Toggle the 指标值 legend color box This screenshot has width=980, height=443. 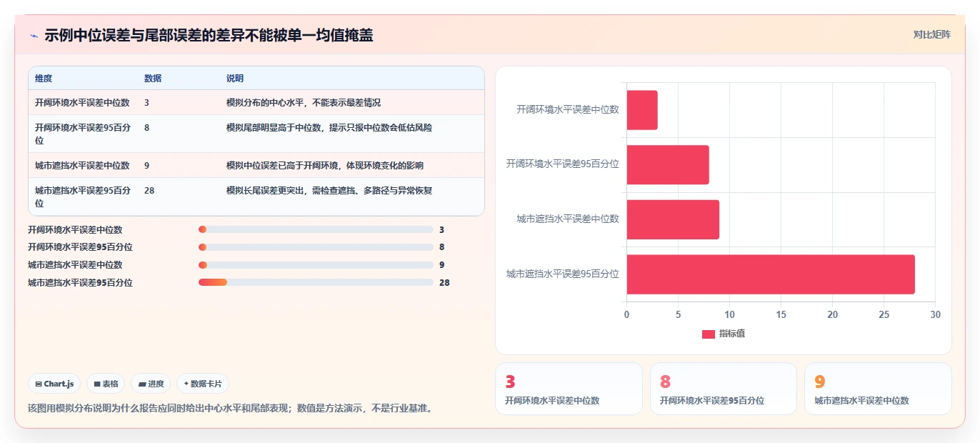click(x=709, y=334)
